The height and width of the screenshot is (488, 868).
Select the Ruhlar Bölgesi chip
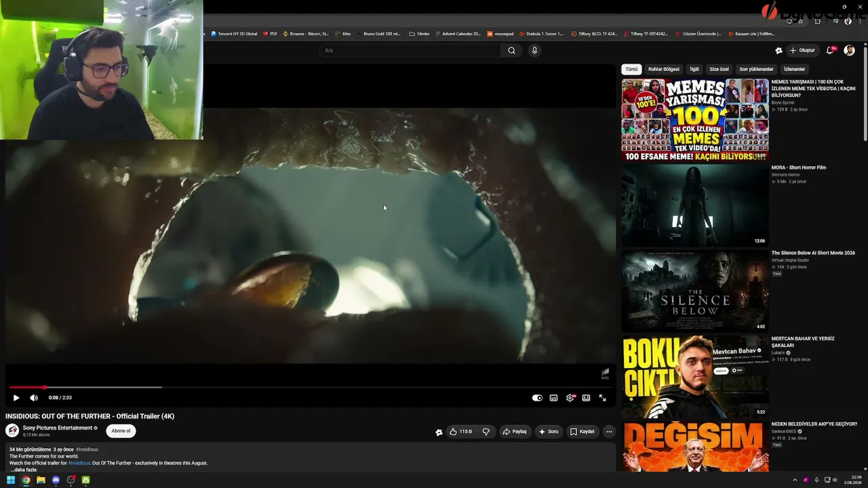664,69
